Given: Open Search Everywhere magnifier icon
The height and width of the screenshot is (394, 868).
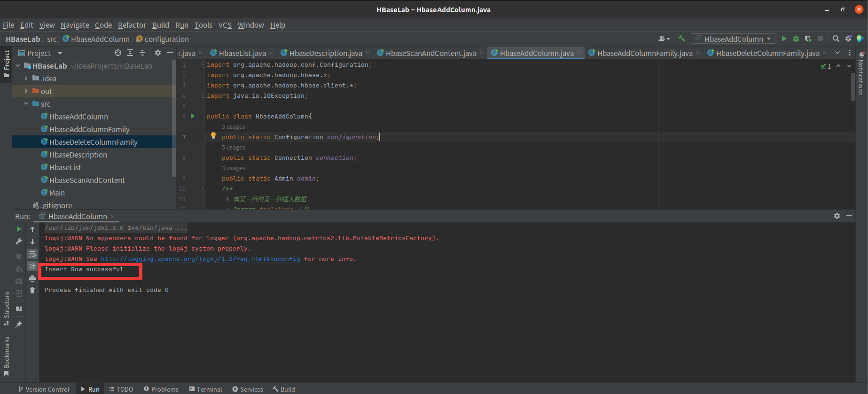Looking at the screenshot, I should 836,39.
